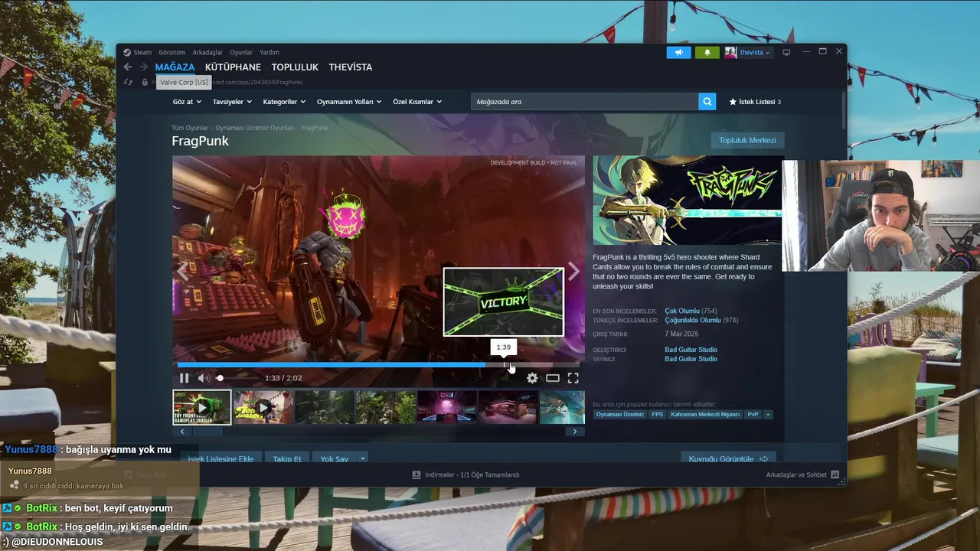Open the Görünüm menu

click(x=172, y=52)
